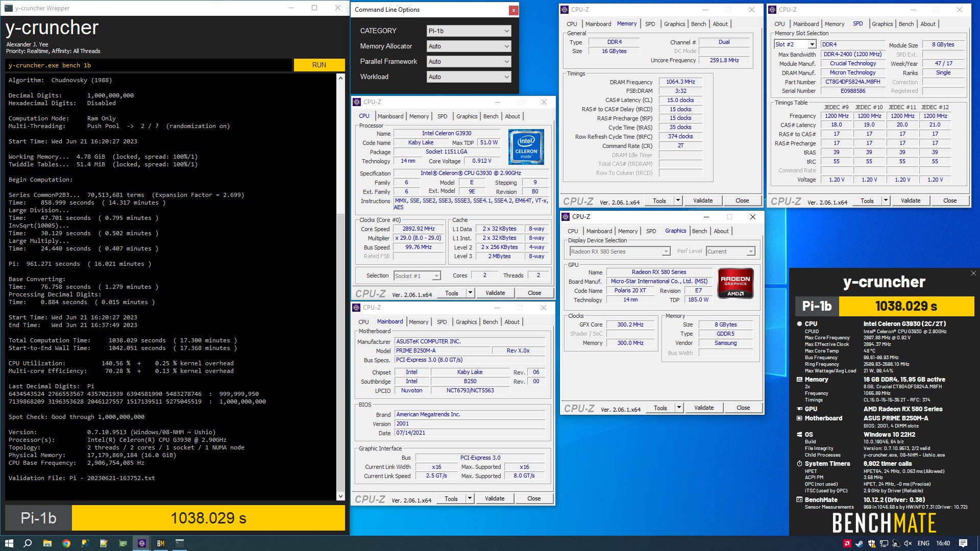The width and height of the screenshot is (980, 551).
Task: Open the Workload dropdown
Action: click(x=469, y=77)
